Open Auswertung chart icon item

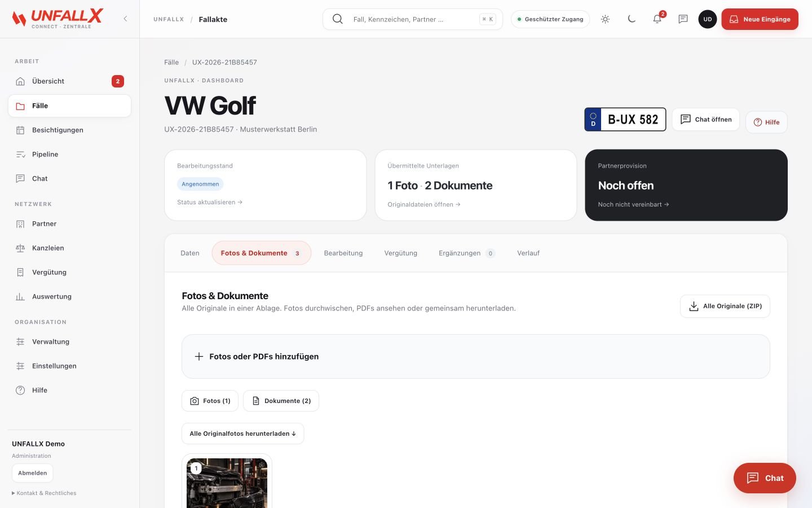pos(69,296)
